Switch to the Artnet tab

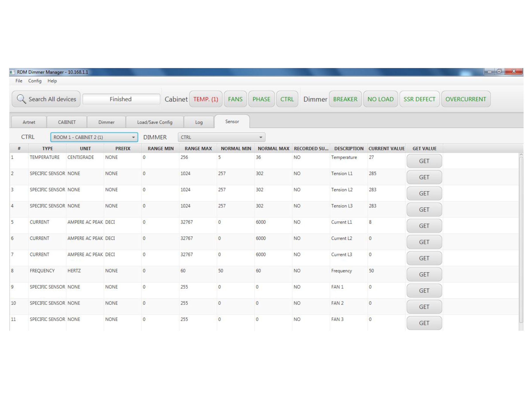[x=29, y=122]
